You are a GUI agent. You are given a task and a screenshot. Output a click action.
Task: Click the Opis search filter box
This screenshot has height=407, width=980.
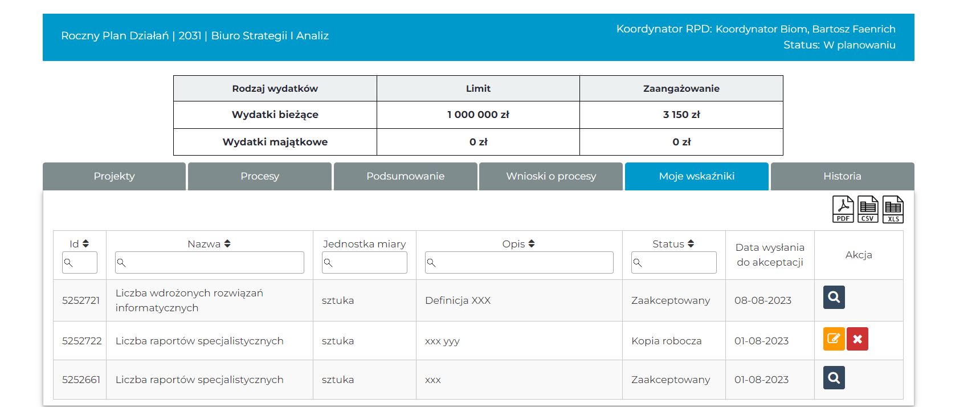519,263
